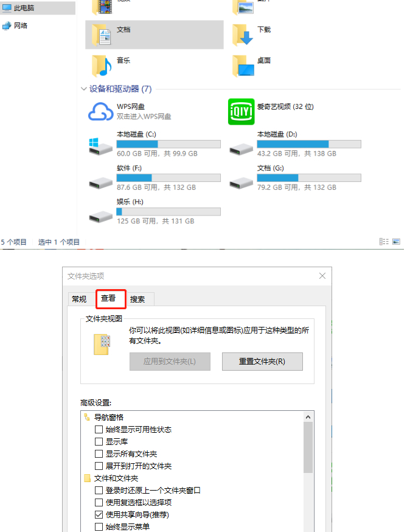Open the video folder icon at top
Image resolution: width=410 pixels, height=532 pixels.
click(102, 7)
